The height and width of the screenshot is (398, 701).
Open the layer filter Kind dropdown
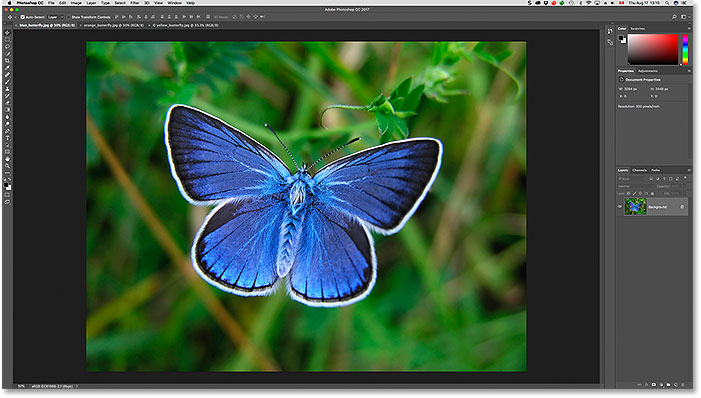(632, 179)
